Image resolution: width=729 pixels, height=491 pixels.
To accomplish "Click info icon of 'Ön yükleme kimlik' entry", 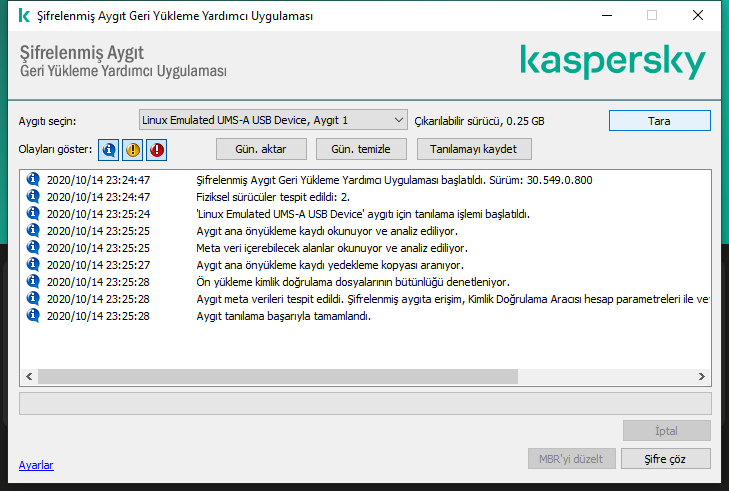I will tap(33, 281).
